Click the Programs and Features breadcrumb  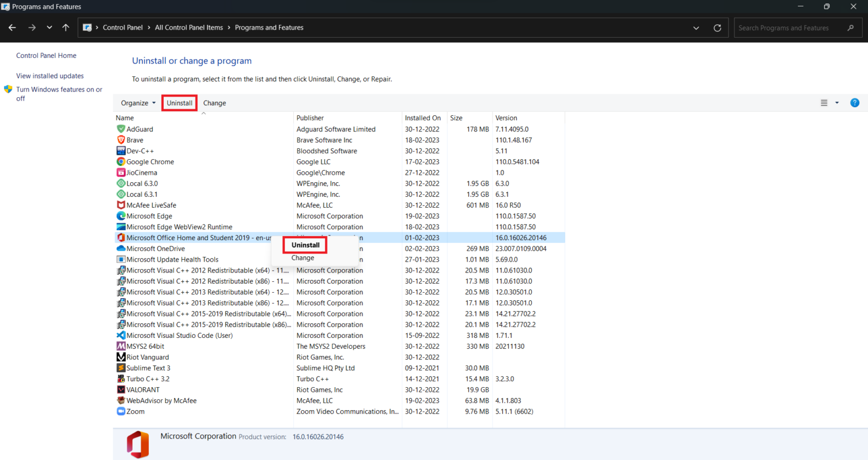[x=269, y=28]
